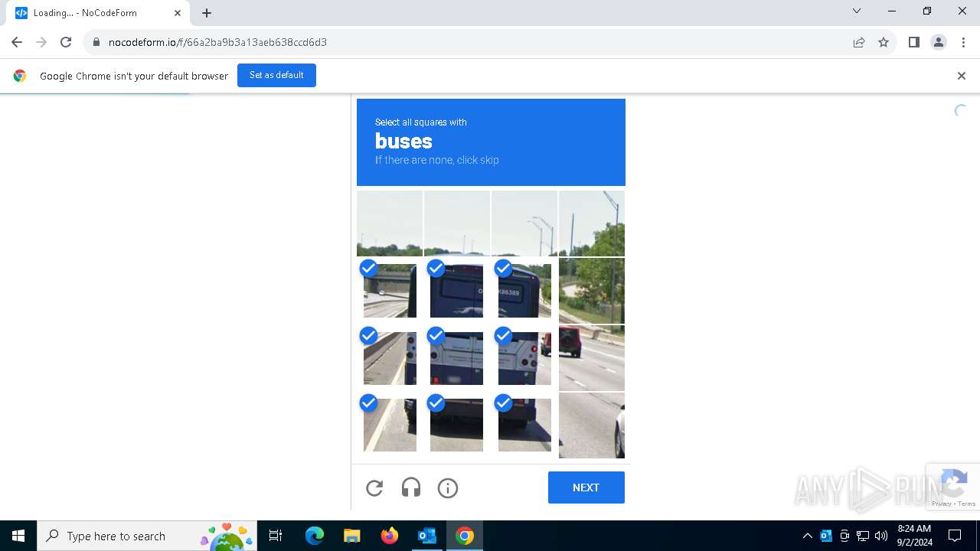
Task: Launch Firefox from taskbar
Action: point(389,536)
